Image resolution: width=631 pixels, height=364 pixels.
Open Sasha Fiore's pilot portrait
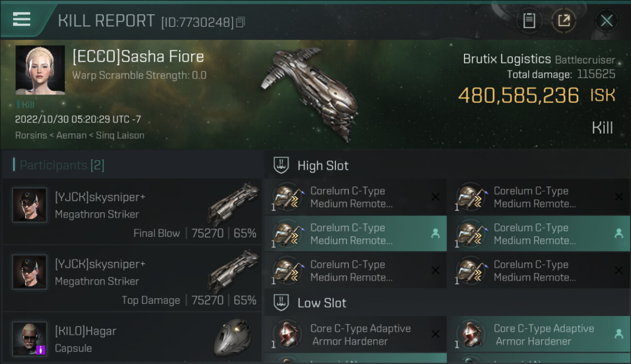point(40,70)
